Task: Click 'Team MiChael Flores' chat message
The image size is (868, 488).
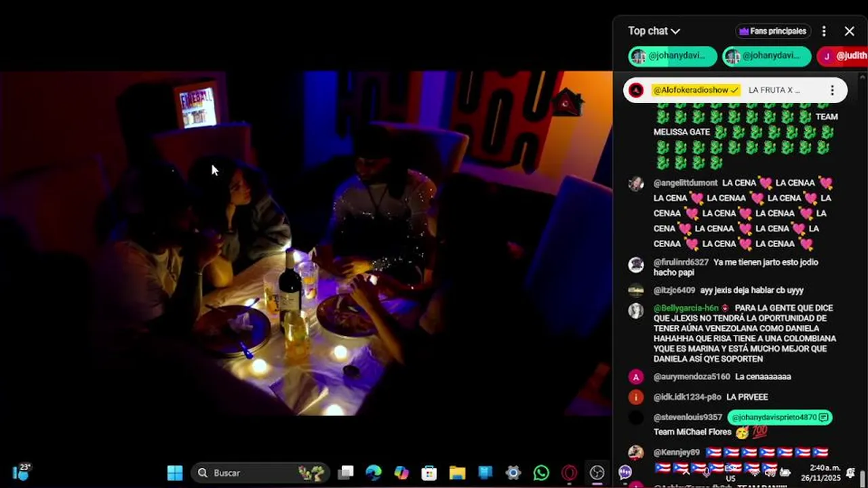Action: point(692,432)
